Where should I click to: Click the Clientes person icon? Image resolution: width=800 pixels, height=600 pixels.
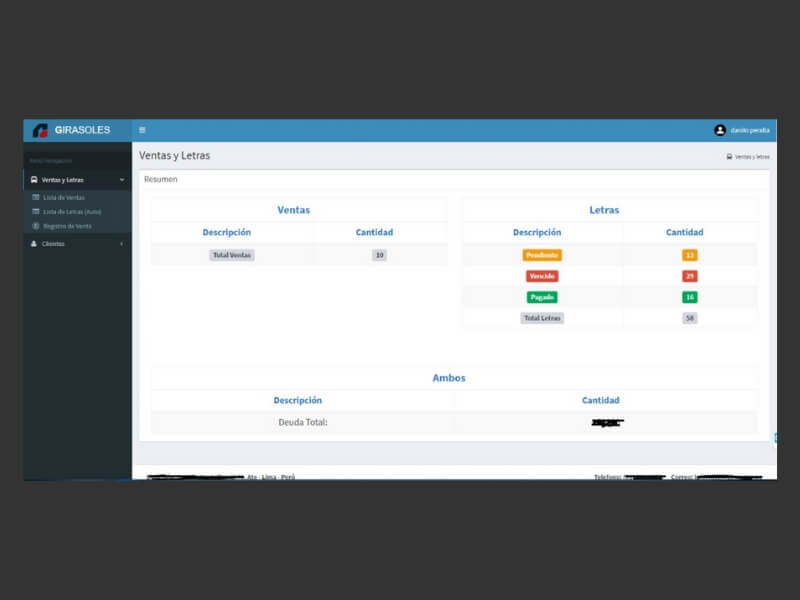coord(34,244)
